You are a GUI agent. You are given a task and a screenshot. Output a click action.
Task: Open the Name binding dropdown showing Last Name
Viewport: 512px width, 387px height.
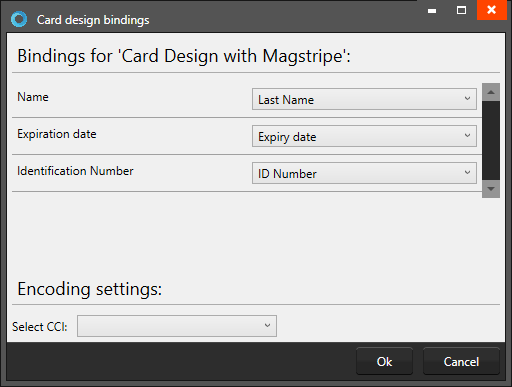[x=364, y=99]
